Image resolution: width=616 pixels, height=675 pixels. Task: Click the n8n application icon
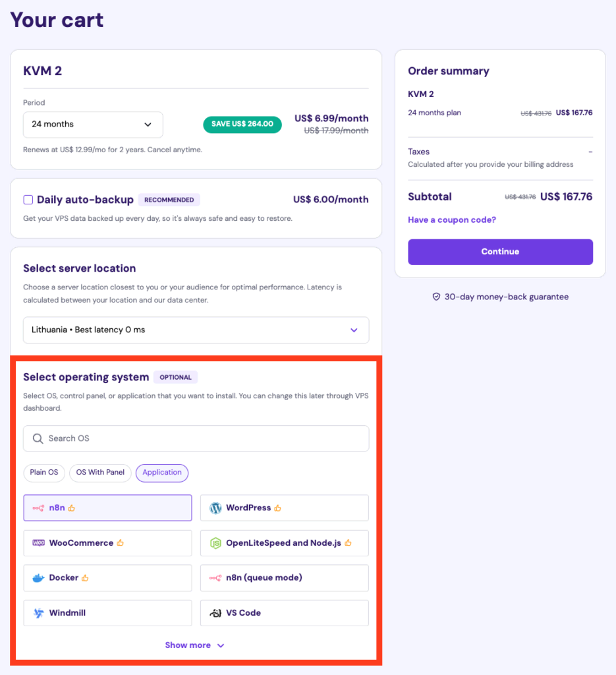coord(38,508)
